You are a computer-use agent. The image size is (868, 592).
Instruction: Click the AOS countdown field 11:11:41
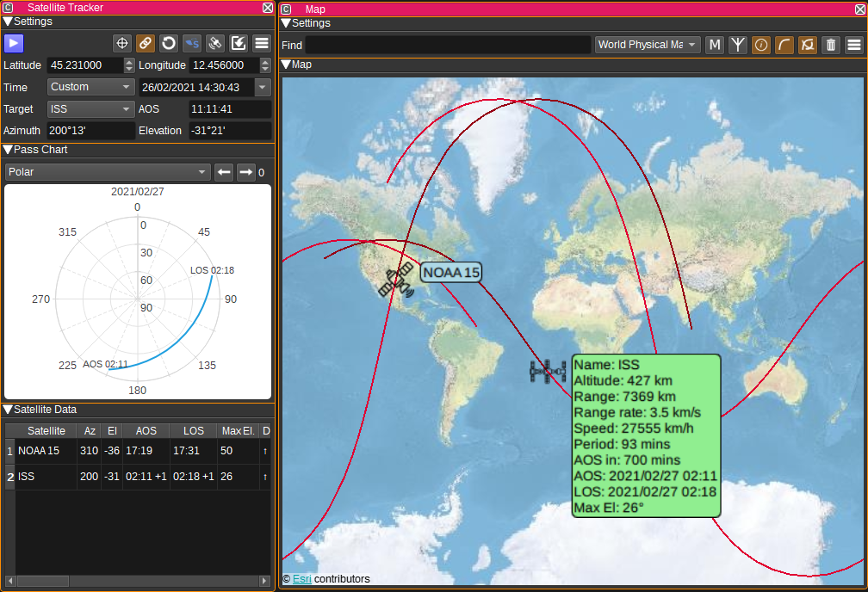coord(230,109)
